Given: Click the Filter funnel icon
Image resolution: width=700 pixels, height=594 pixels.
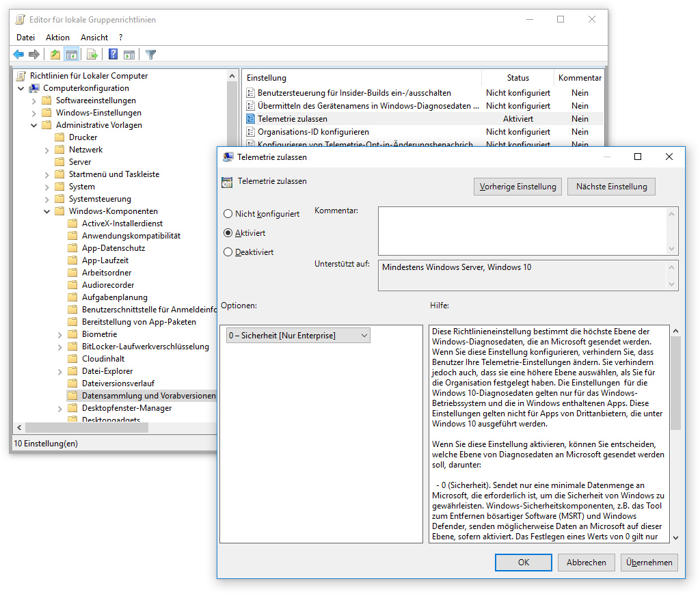Looking at the screenshot, I should [151, 55].
